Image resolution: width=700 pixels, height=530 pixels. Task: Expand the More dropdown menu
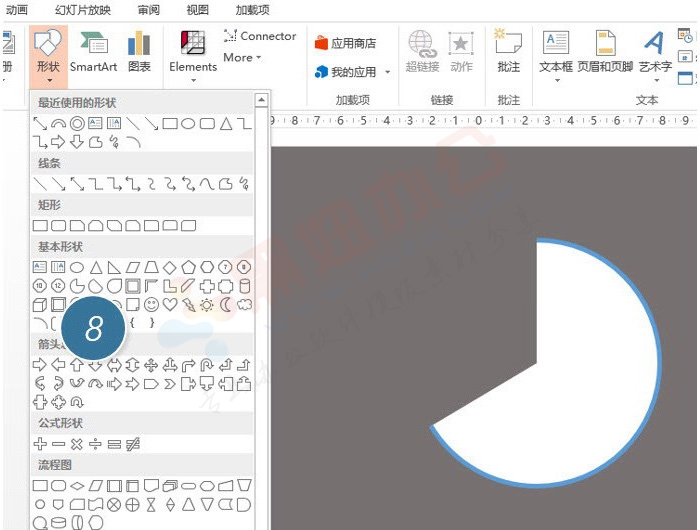click(242, 58)
